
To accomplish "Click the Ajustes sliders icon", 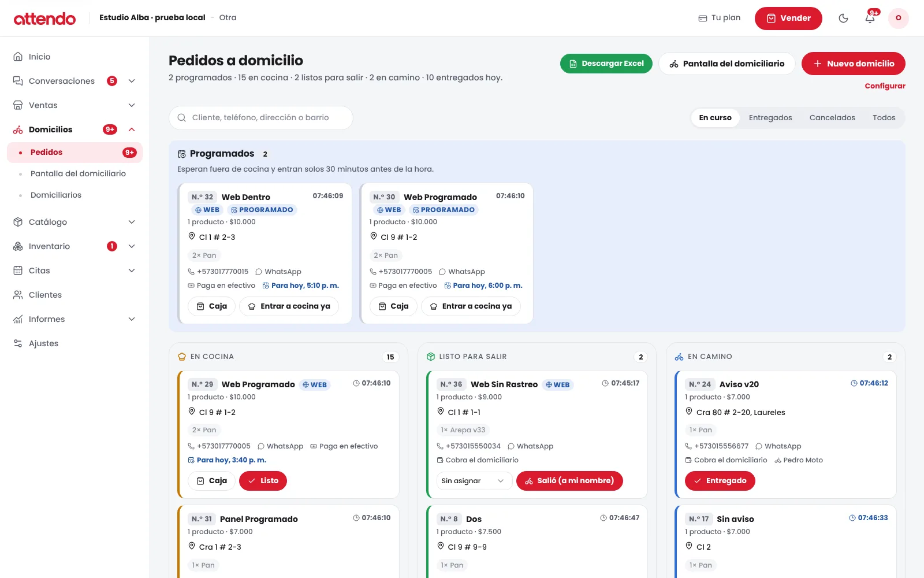I will [x=18, y=343].
